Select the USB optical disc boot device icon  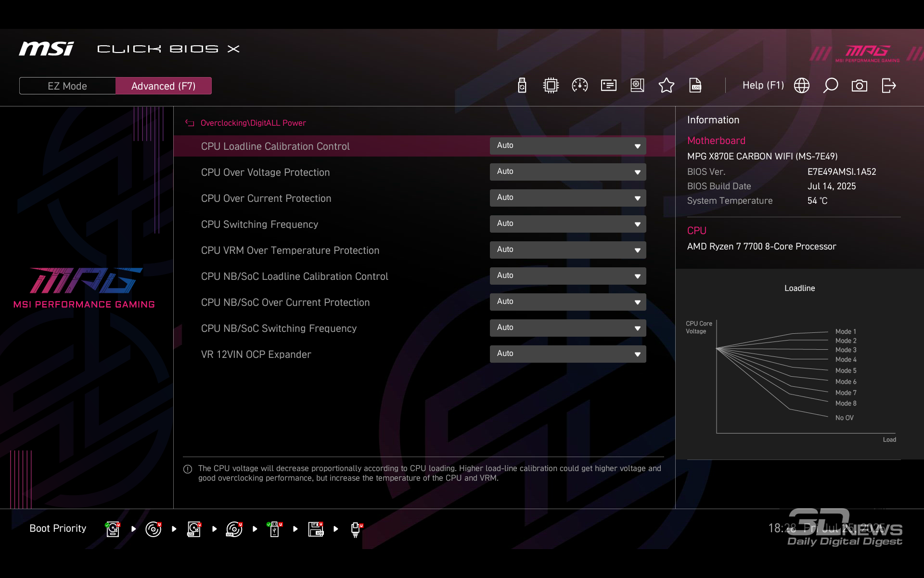(234, 529)
